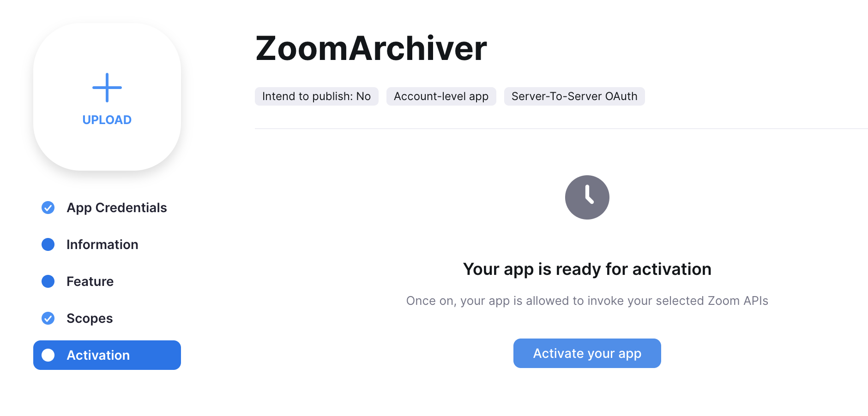Click the Server-To-Server OAuth tag
868x416 pixels.
point(574,96)
